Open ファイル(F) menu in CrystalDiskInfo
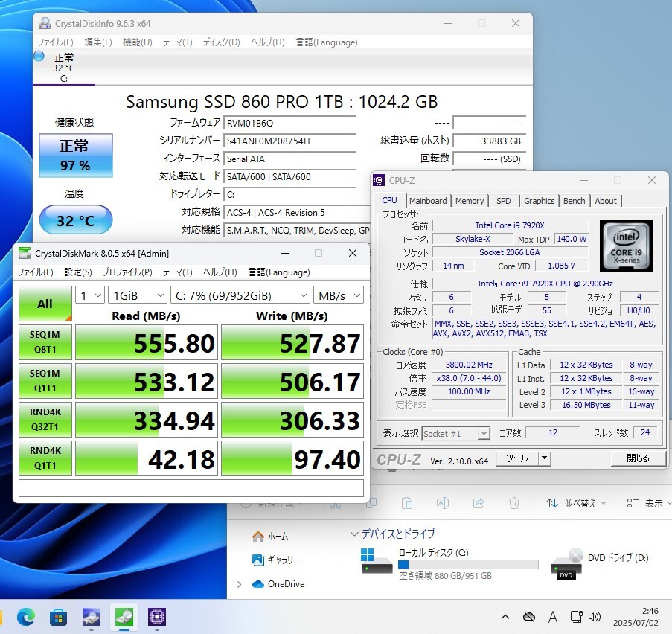672x634 pixels. [x=56, y=42]
